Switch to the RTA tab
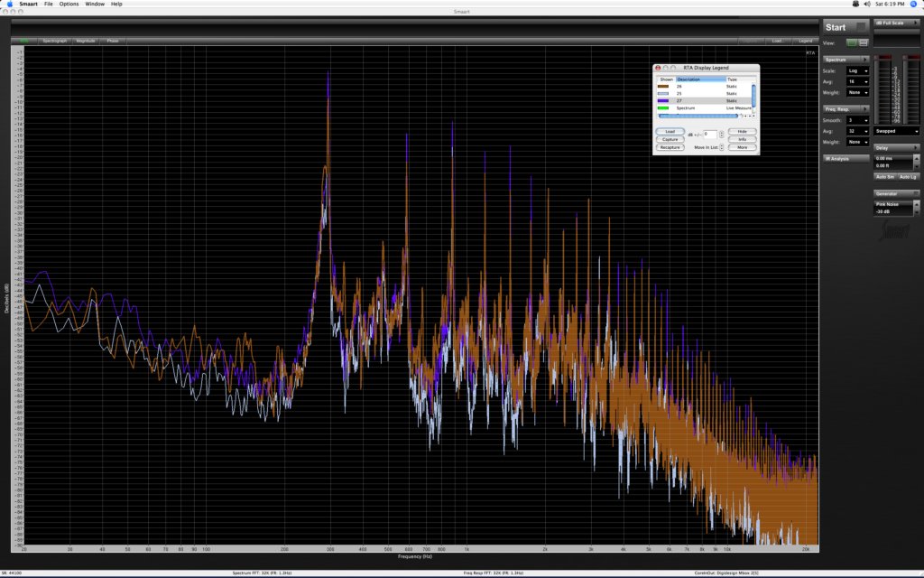 click(24, 41)
